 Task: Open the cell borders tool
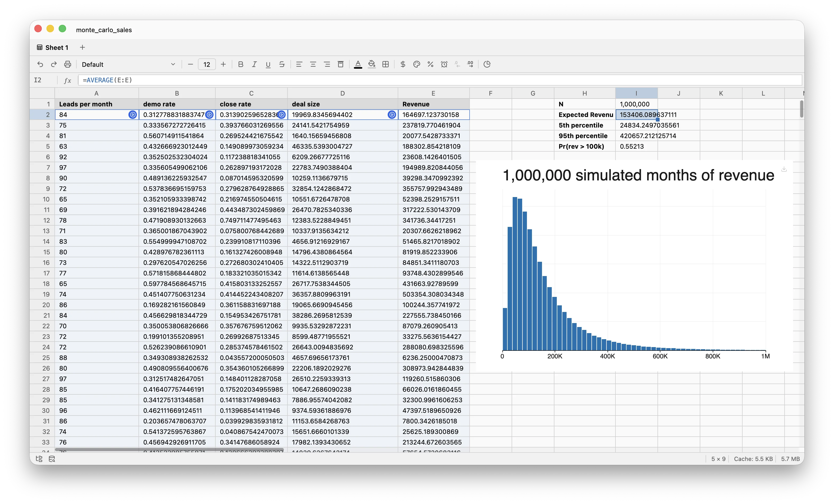(x=386, y=64)
